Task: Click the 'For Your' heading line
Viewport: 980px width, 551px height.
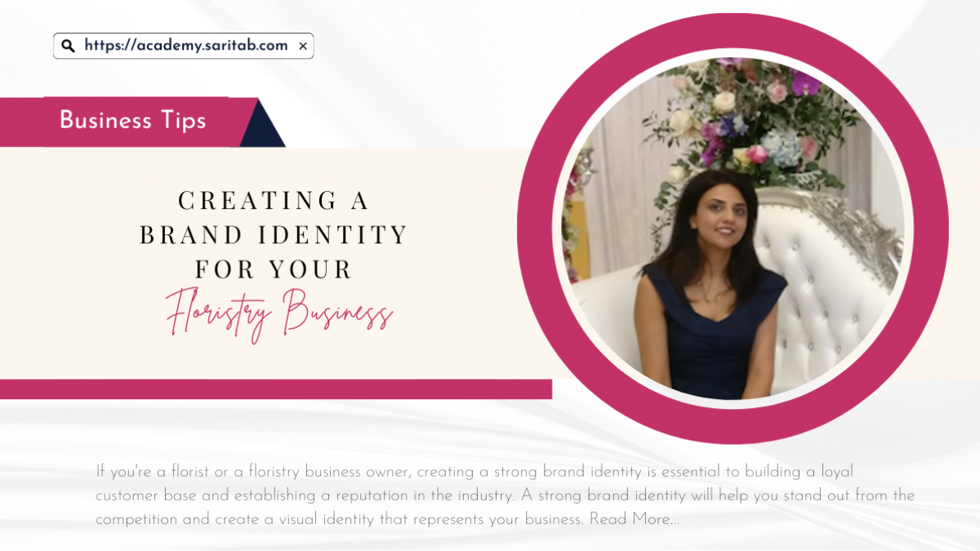Action: click(274, 269)
